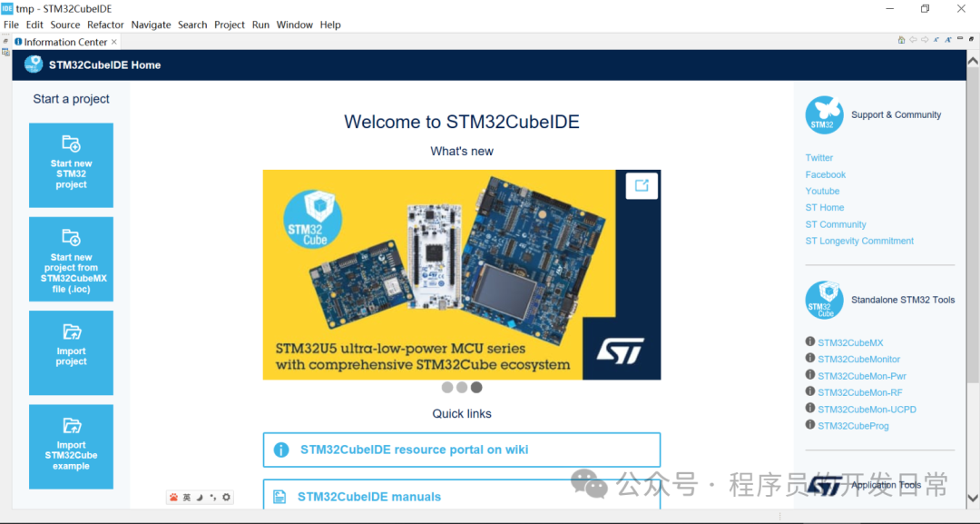Click the info icon beside STM32CubeMon-UCPD
The image size is (980, 524).
(810, 408)
